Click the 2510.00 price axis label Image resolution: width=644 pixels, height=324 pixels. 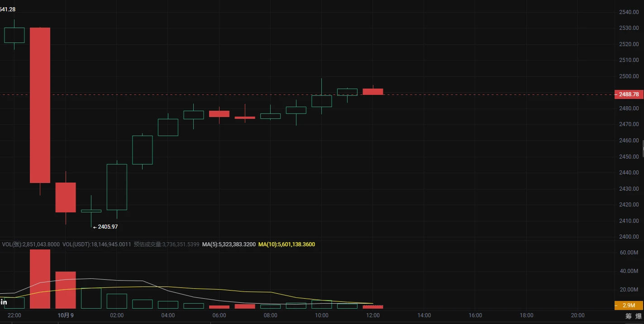click(629, 60)
